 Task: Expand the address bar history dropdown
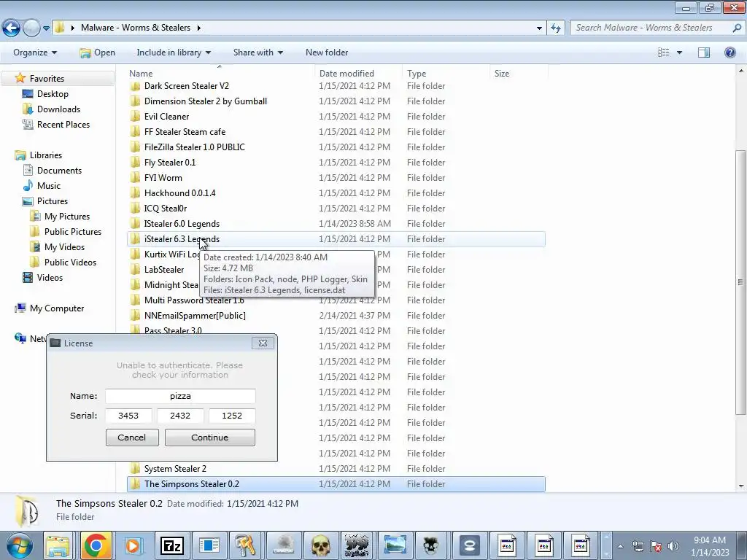click(539, 28)
